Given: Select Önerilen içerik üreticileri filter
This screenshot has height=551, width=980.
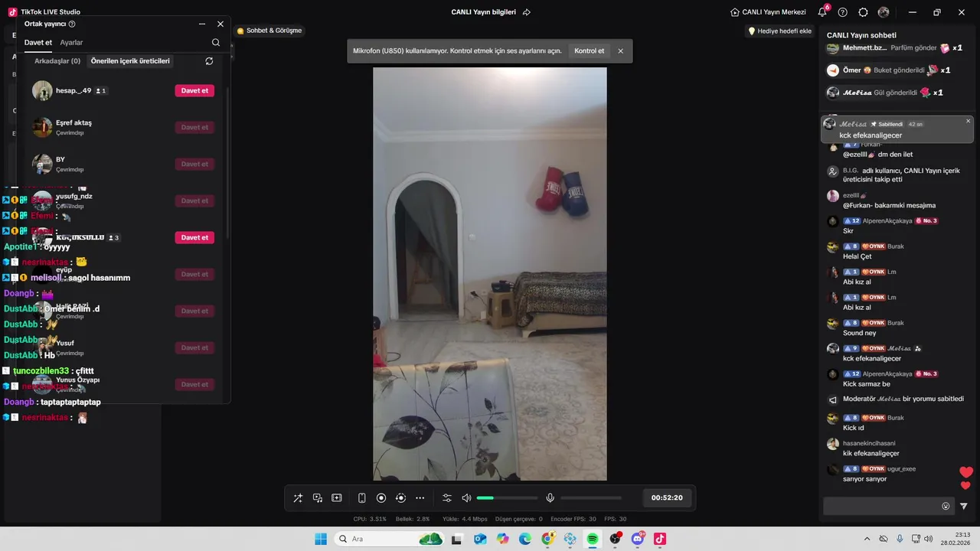Looking at the screenshot, I should tap(130, 61).
